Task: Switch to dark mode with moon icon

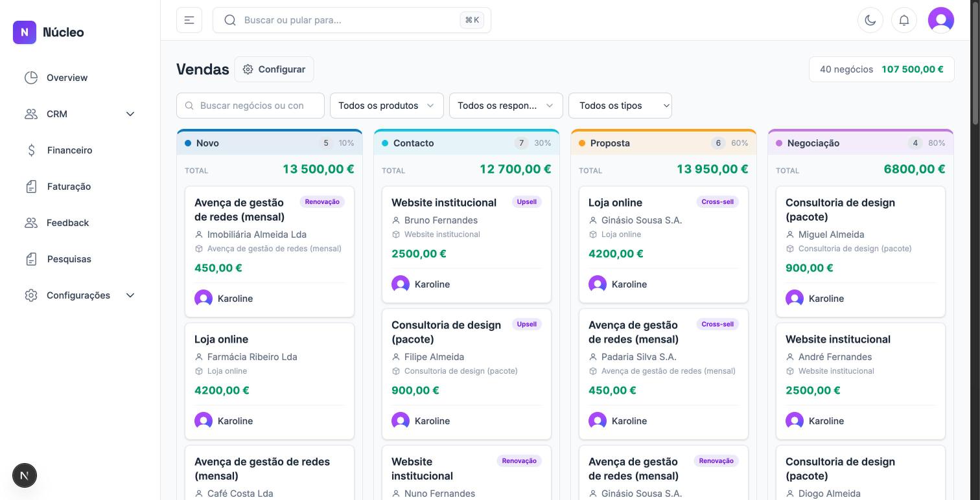Action: pos(870,20)
